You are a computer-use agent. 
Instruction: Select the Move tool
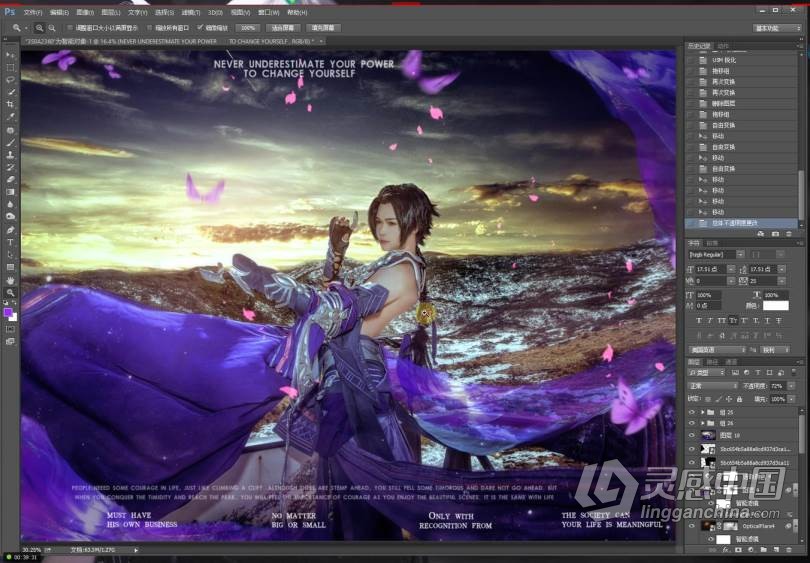coord(10,55)
